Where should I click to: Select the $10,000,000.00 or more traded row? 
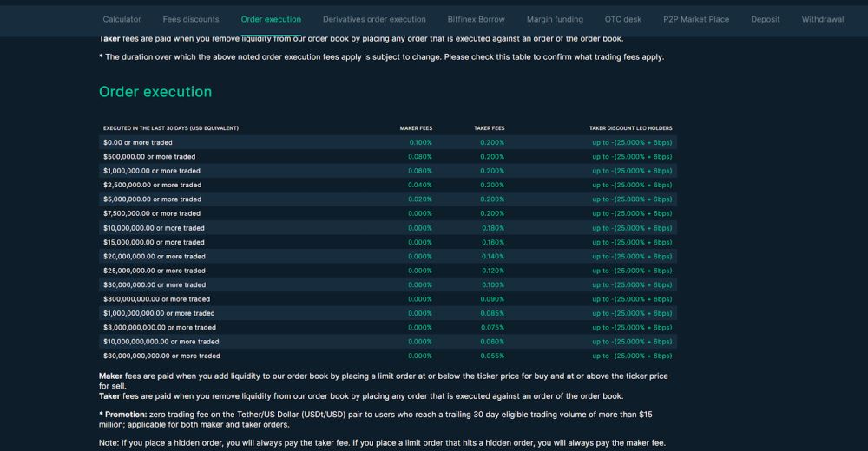pos(387,228)
